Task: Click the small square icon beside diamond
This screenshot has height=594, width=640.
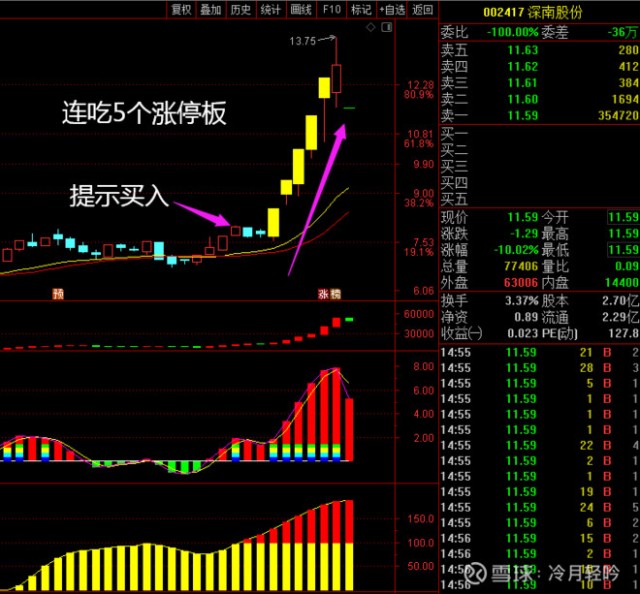Action: point(385,29)
